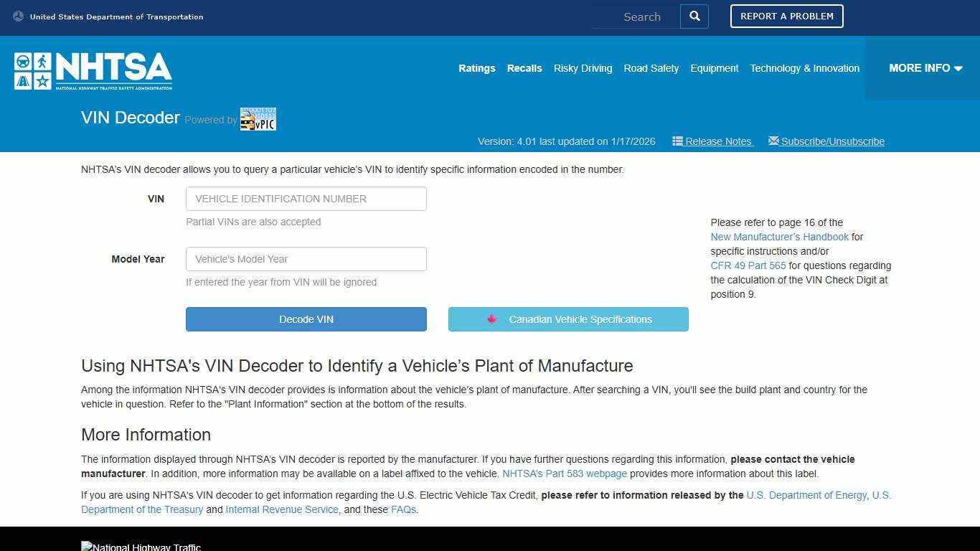Click the Decode VIN button

coord(306,319)
